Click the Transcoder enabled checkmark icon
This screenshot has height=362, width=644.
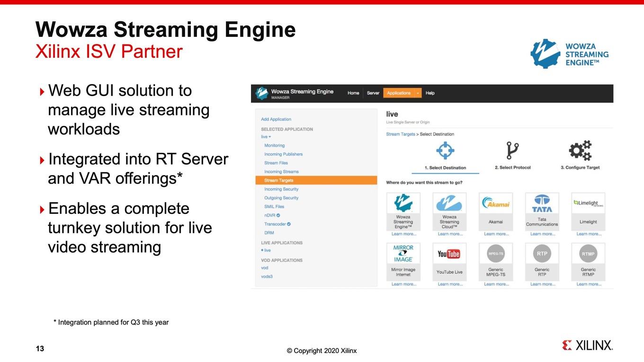[x=289, y=224]
